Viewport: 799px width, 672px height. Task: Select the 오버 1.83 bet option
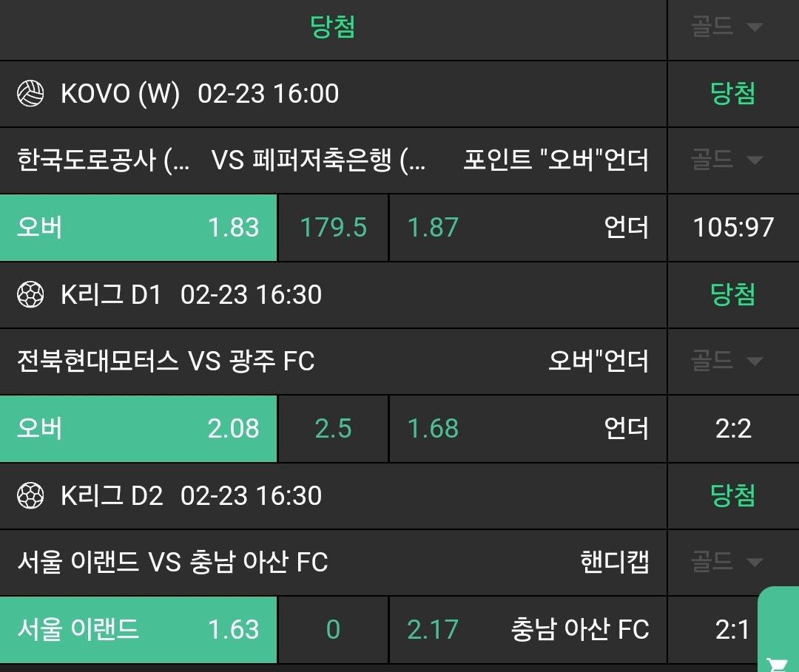[138, 228]
